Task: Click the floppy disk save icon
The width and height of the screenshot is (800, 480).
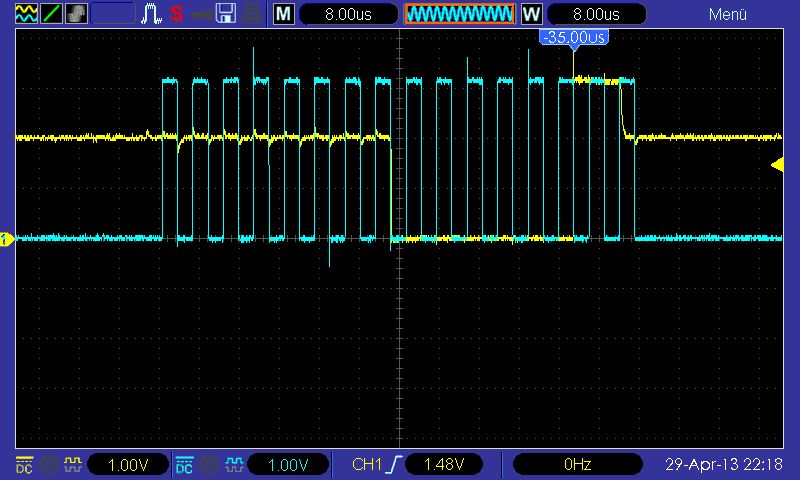Action: coord(226,14)
